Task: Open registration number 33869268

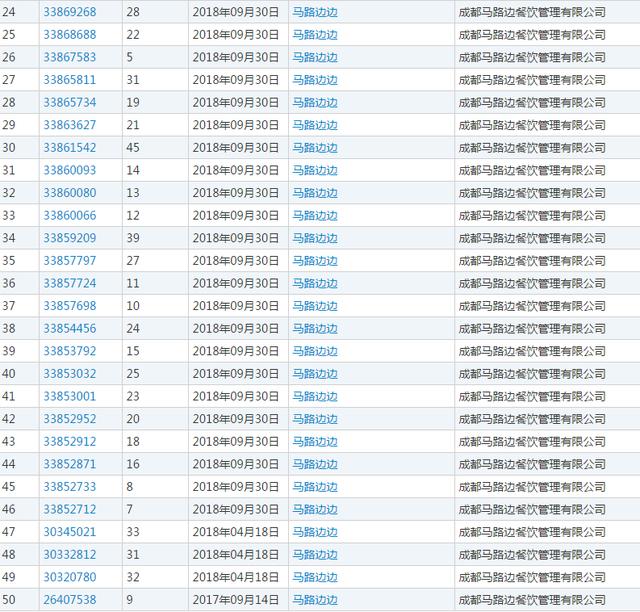Action: tap(70, 12)
